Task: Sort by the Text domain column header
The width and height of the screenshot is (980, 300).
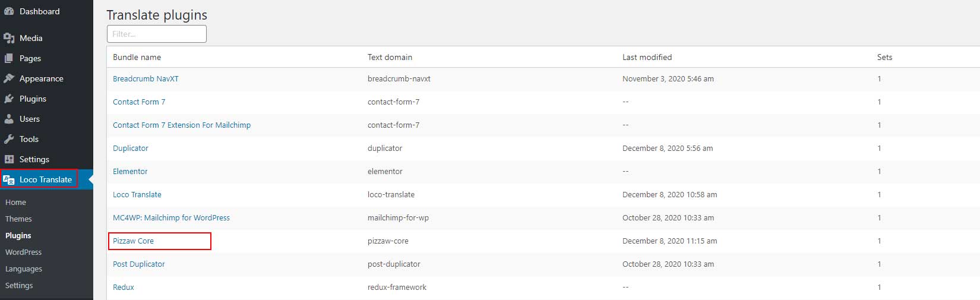Action: coord(390,58)
